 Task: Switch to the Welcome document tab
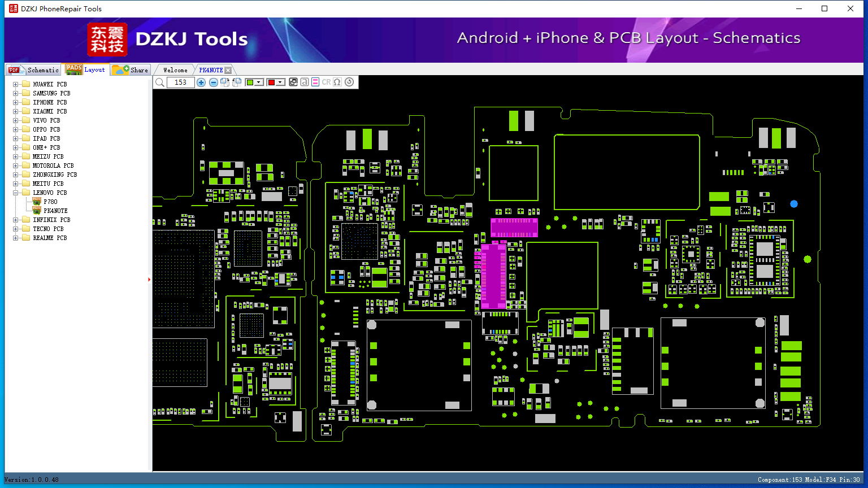pyautogui.click(x=175, y=70)
